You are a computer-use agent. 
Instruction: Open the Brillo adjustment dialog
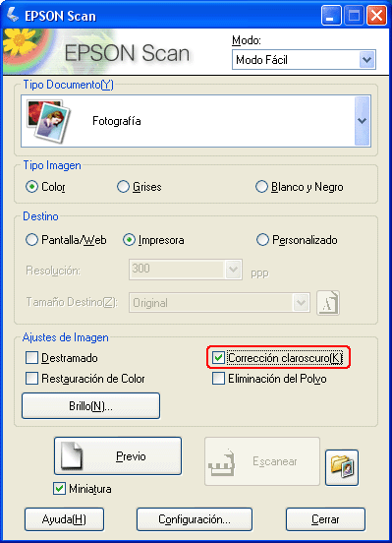click(x=90, y=406)
